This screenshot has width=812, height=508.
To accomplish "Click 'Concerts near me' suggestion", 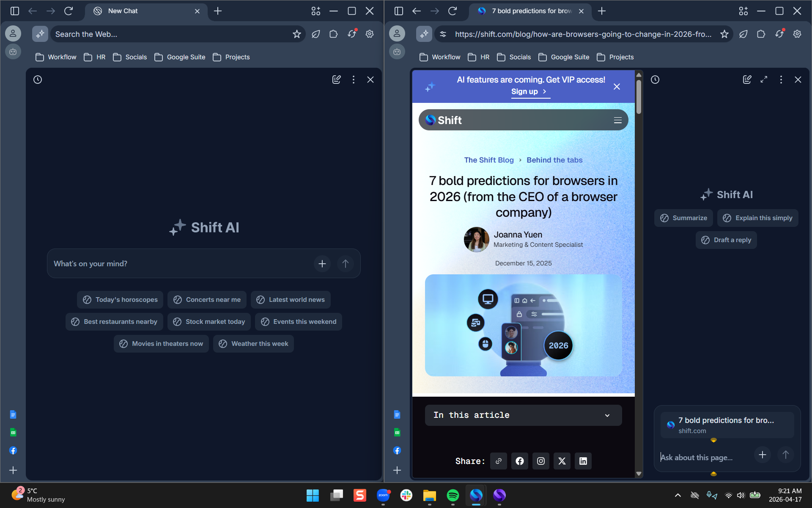I will pyautogui.click(x=207, y=300).
